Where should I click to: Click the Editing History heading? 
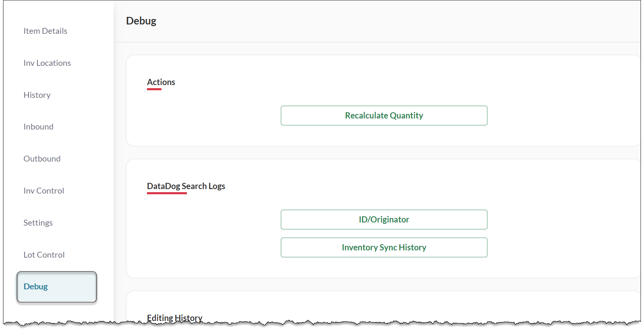(x=175, y=317)
